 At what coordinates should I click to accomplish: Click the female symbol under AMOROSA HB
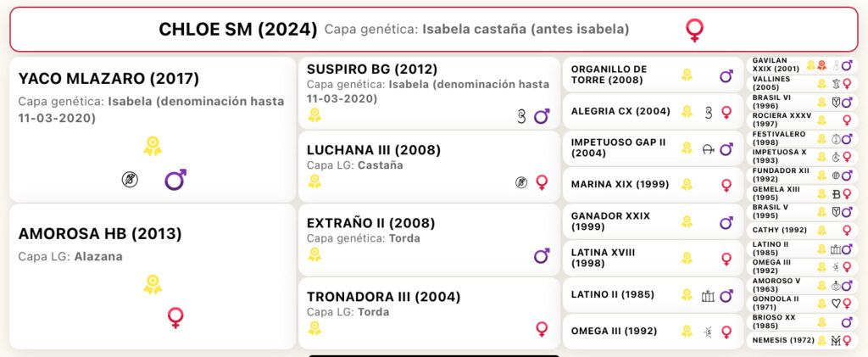point(175,318)
